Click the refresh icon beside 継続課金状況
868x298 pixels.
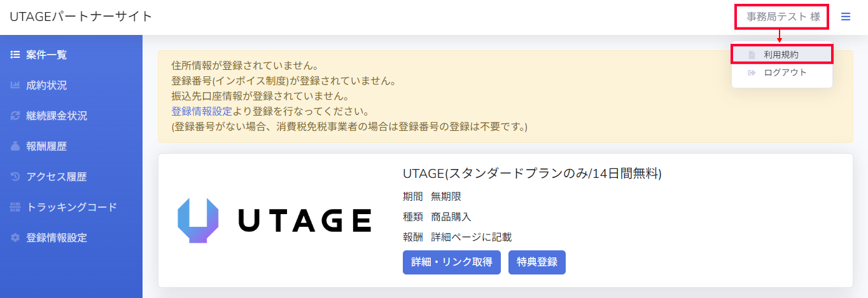(x=15, y=116)
